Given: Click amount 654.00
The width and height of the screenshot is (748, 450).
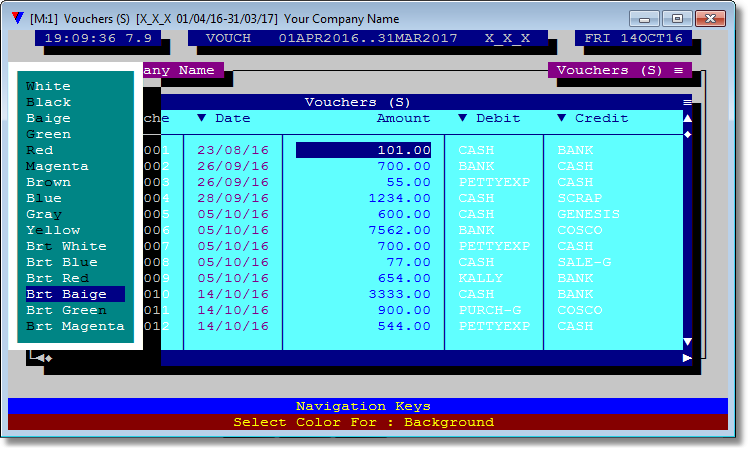Looking at the screenshot, I should click(404, 278).
